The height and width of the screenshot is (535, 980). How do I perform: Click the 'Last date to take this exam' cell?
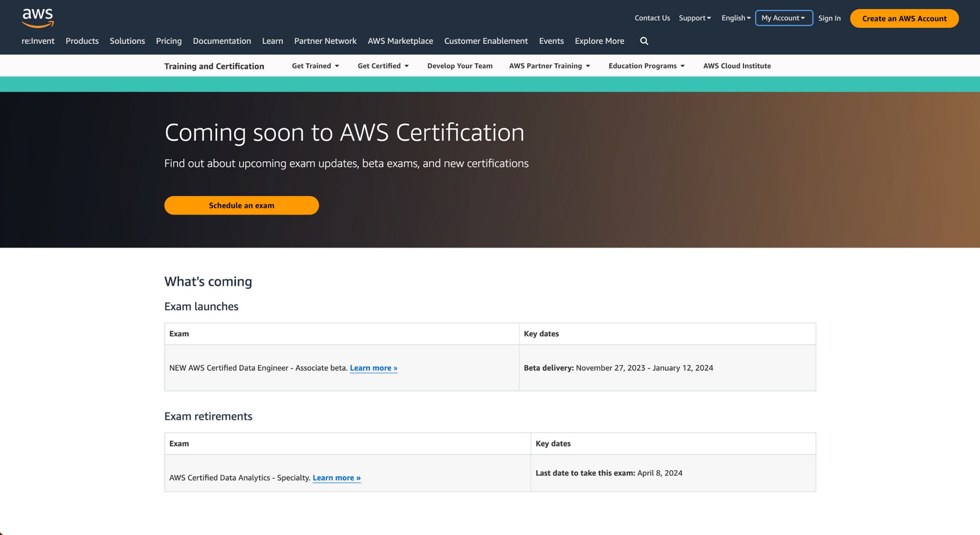tap(673, 473)
